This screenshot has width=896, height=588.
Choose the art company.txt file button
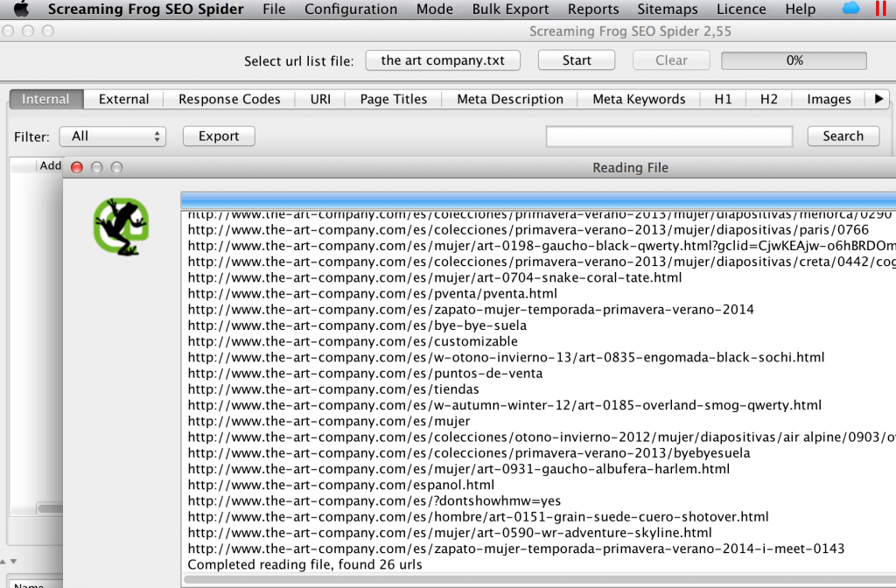tap(443, 60)
